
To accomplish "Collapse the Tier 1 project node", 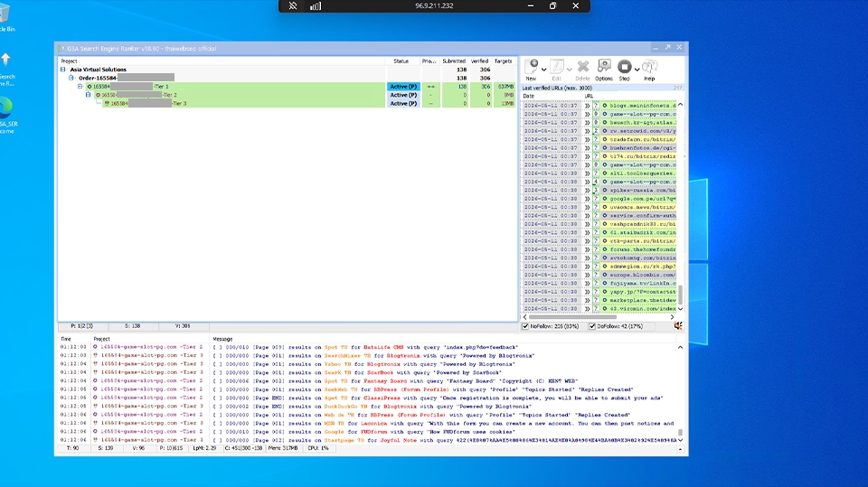I will coord(80,87).
